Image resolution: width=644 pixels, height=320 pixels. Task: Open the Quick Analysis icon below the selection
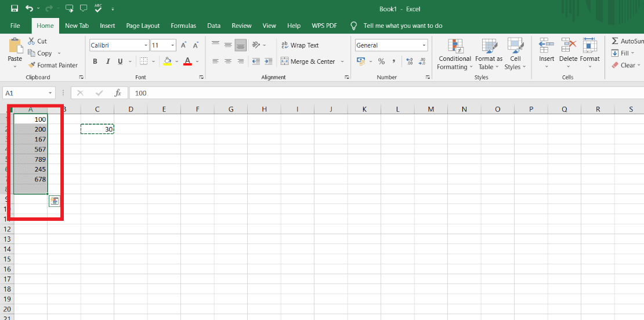(54, 201)
